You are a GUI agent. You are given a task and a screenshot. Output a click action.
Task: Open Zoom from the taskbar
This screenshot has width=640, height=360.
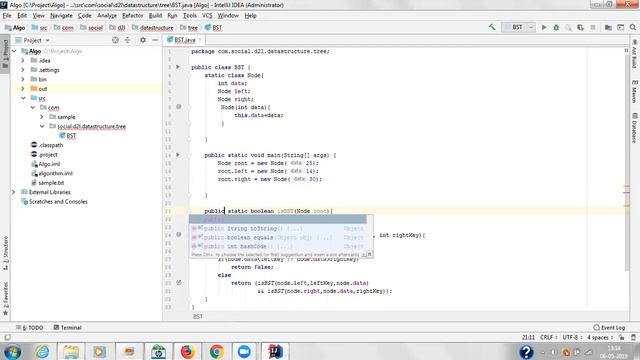pyautogui.click(x=244, y=351)
